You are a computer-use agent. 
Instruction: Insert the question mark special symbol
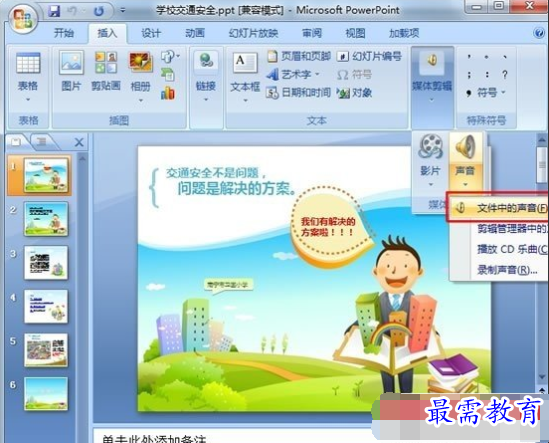pyautogui.click(x=505, y=74)
